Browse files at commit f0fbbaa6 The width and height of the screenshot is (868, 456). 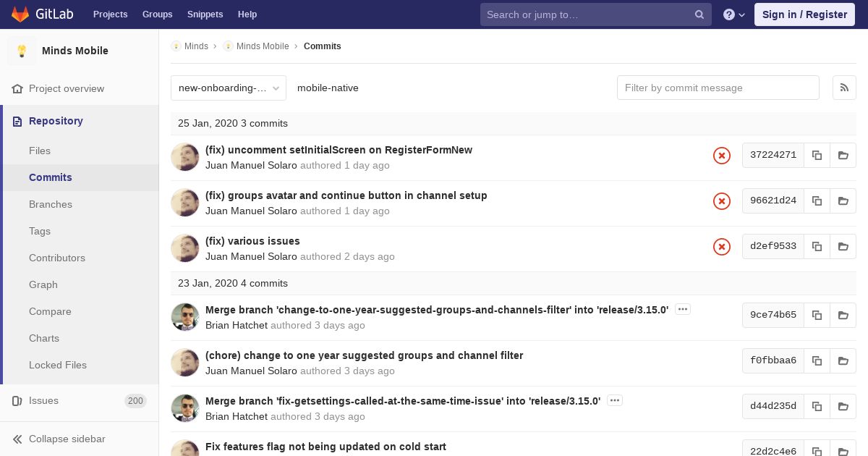843,360
